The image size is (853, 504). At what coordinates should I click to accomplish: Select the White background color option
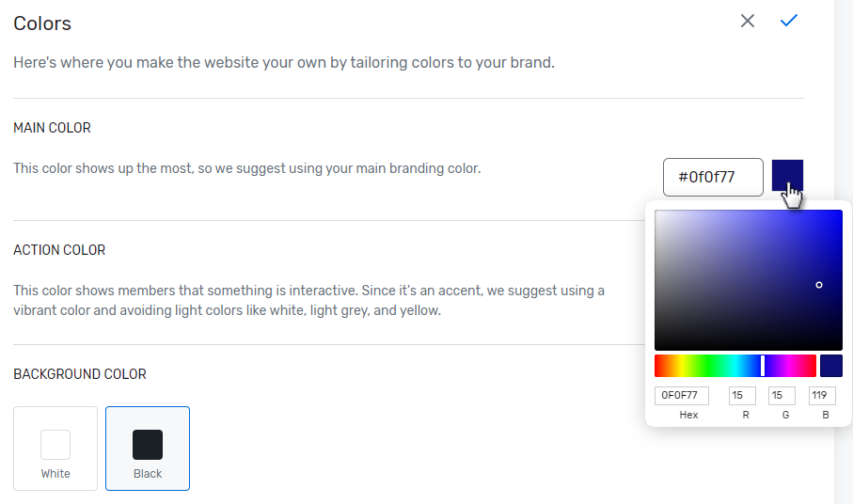coord(55,449)
